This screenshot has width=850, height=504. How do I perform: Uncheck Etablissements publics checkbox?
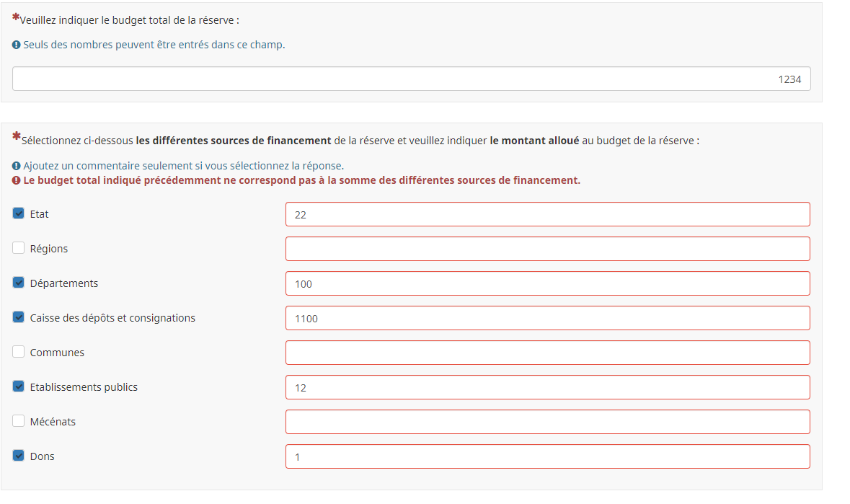(x=19, y=386)
